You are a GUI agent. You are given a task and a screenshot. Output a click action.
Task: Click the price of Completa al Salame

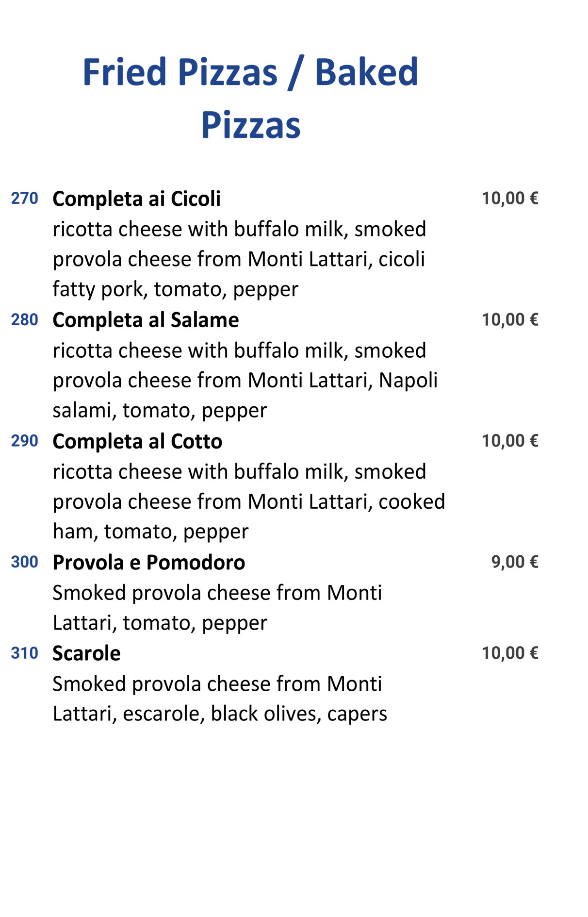click(x=510, y=320)
